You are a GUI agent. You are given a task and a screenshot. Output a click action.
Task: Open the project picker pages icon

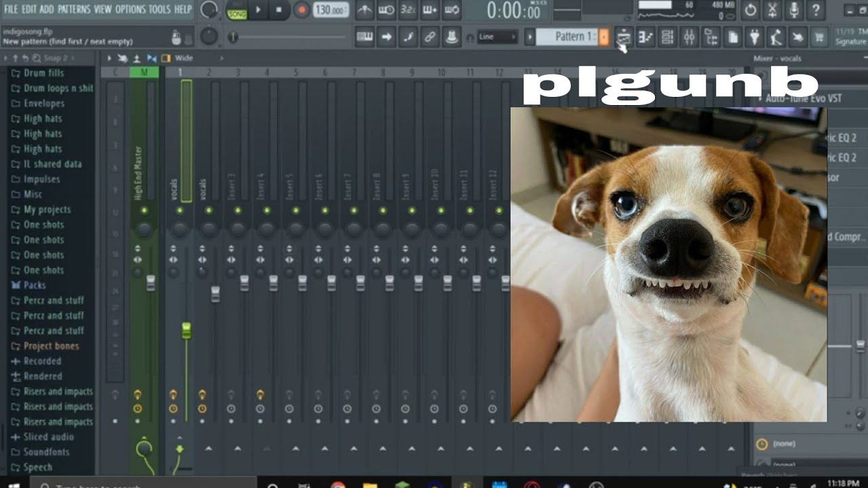pos(732,37)
